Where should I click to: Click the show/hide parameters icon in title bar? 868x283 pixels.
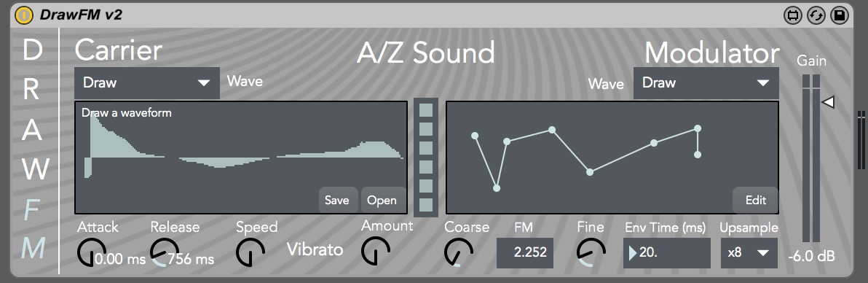click(x=793, y=15)
